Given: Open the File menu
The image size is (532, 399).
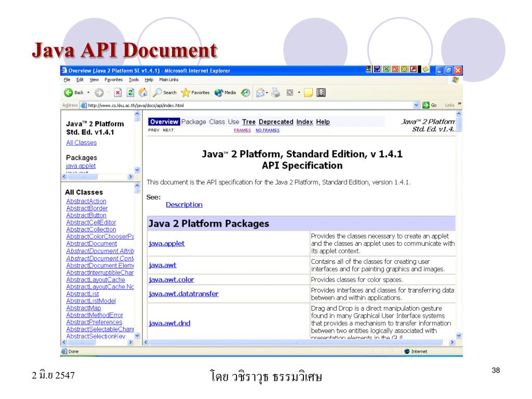Looking at the screenshot, I should point(67,79).
